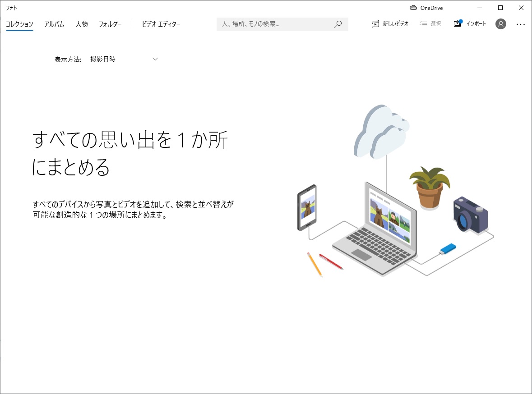532x394 pixels.
Task: Switch to the アルバム tab
Action: click(x=54, y=24)
